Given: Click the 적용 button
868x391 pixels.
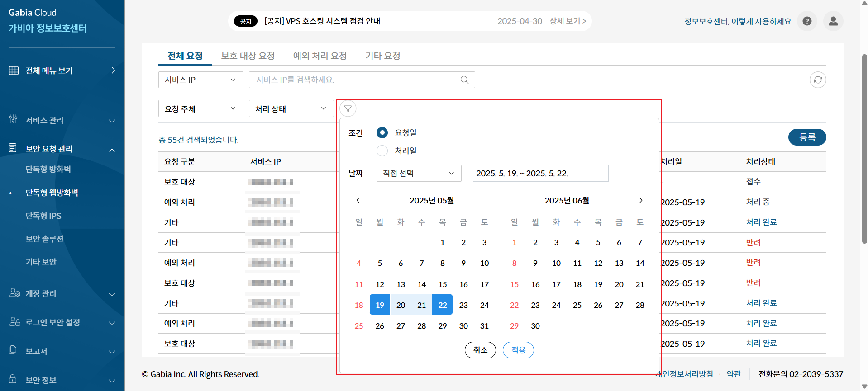Looking at the screenshot, I should (518, 350).
